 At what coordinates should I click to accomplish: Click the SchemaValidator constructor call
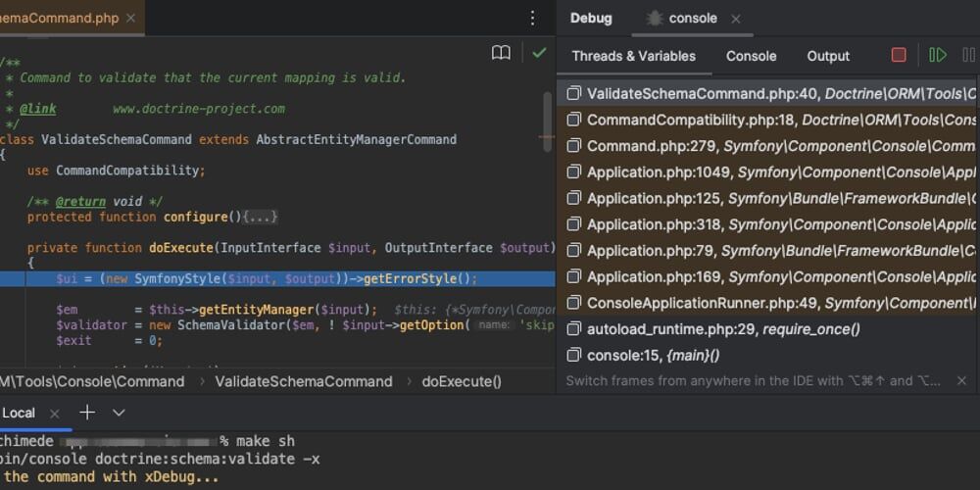pos(228,325)
